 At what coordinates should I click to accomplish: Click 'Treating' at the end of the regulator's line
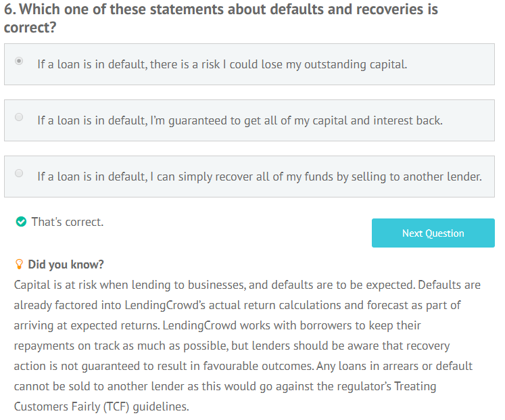pyautogui.click(x=415, y=386)
